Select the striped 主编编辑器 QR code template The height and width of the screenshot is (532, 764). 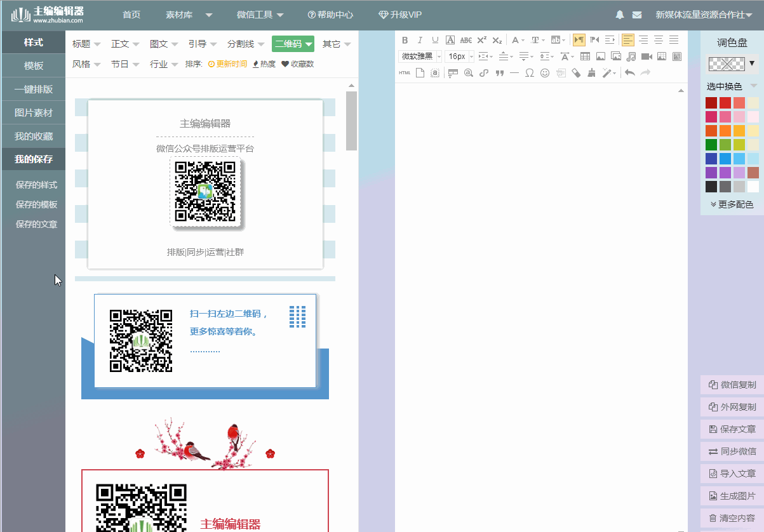pos(205,189)
